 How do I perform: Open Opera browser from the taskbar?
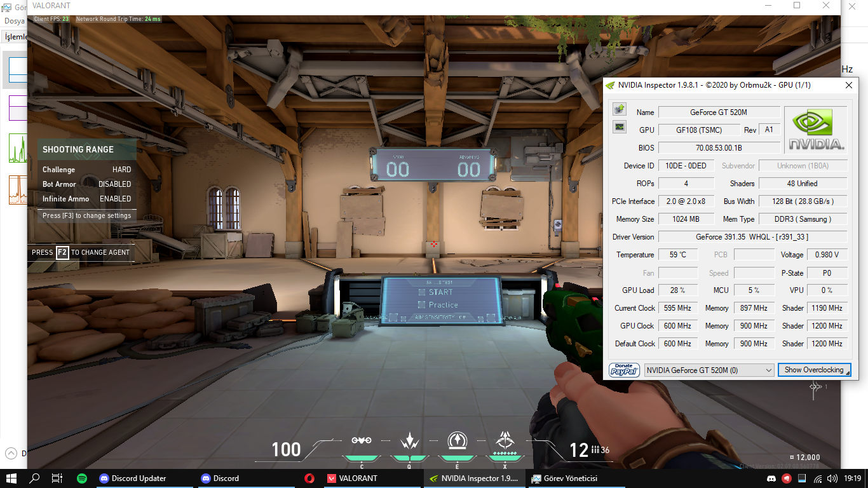pyautogui.click(x=309, y=478)
